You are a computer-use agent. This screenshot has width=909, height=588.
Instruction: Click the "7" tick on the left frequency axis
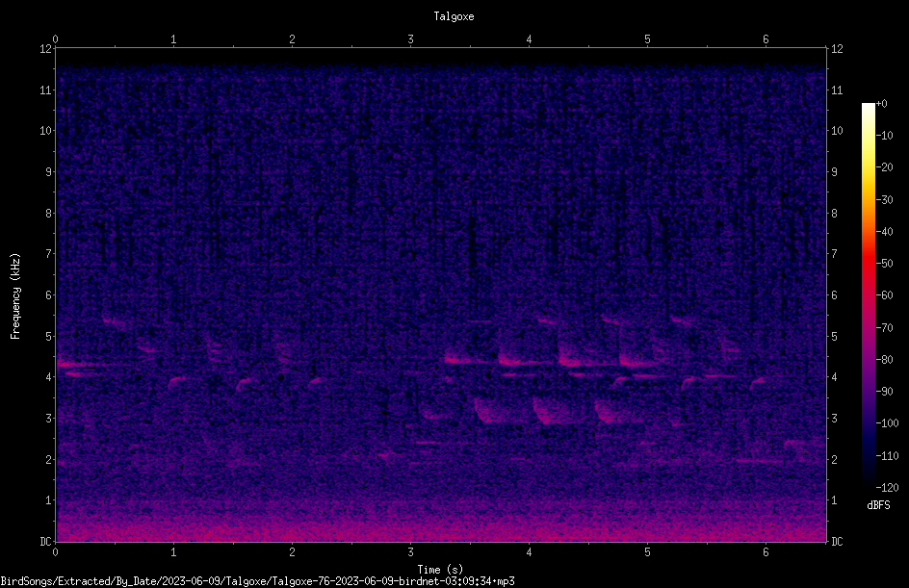49,254
